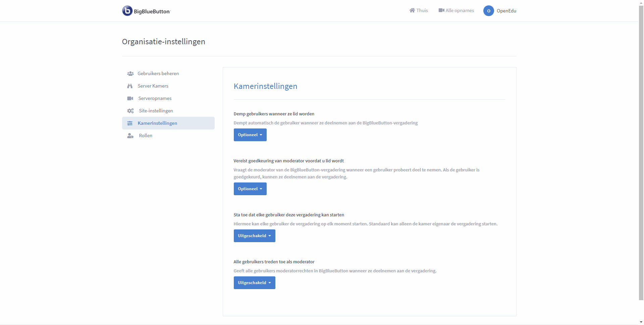Viewport: 644px width, 325px height.
Task: Click the user-tag icon for Rollen
Action: click(x=130, y=136)
